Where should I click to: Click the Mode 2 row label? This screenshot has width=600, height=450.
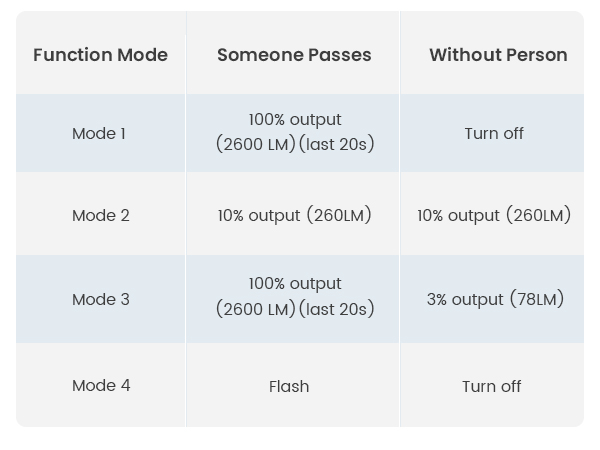coord(100,215)
